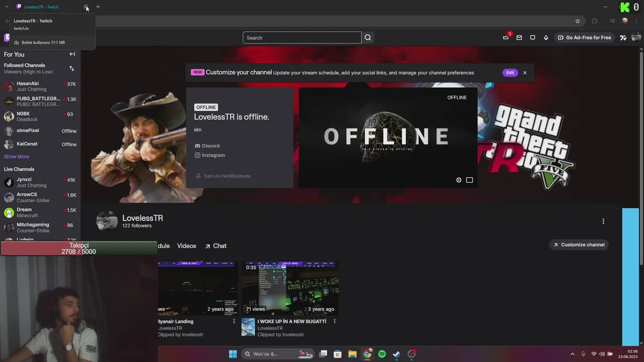Open Task View from taskbar
Image resolution: width=644 pixels, height=362 pixels.
pyautogui.click(x=323, y=354)
